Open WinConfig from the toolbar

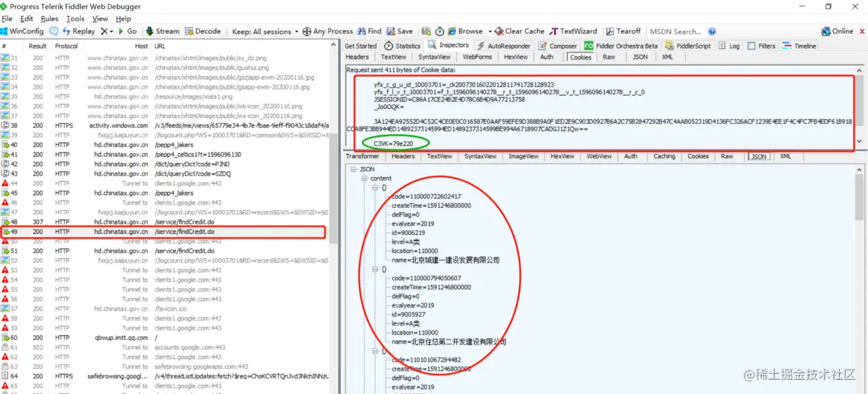(x=22, y=31)
